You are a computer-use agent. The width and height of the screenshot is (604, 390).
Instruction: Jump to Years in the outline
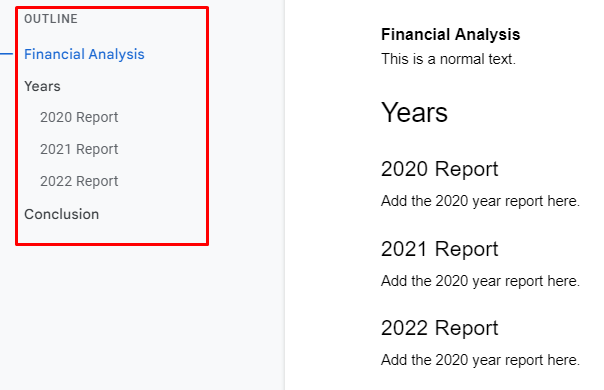tap(42, 86)
